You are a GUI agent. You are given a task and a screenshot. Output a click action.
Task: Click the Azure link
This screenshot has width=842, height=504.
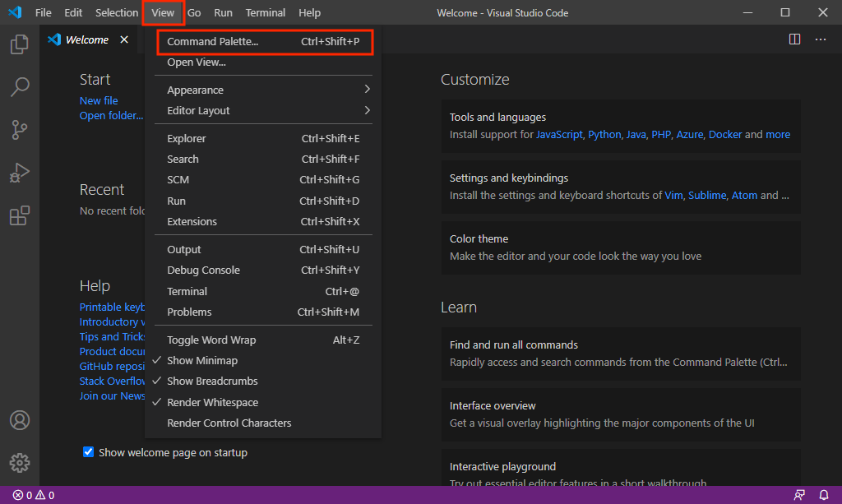[x=690, y=134]
